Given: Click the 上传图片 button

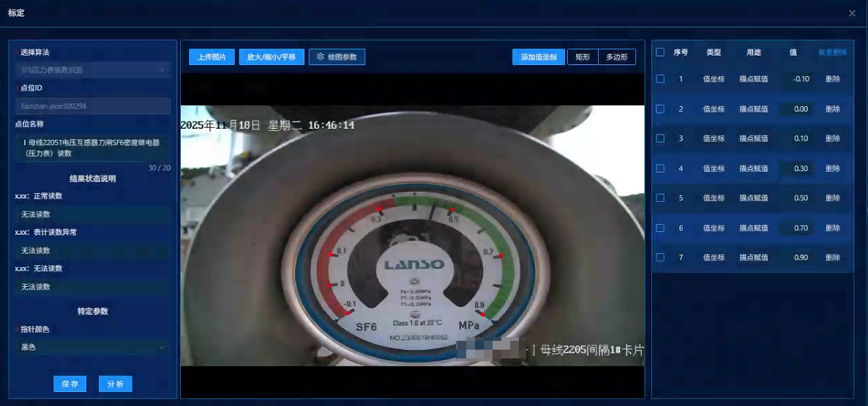Looking at the screenshot, I should (x=212, y=57).
